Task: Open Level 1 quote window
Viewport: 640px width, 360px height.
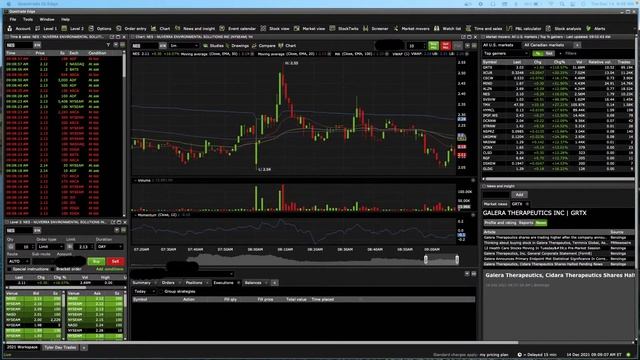Action: [x=46, y=29]
